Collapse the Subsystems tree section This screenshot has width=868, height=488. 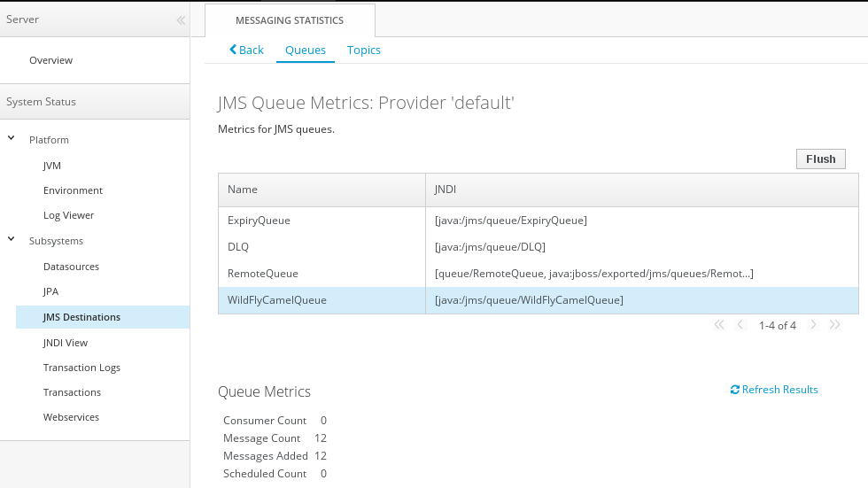click(12, 240)
